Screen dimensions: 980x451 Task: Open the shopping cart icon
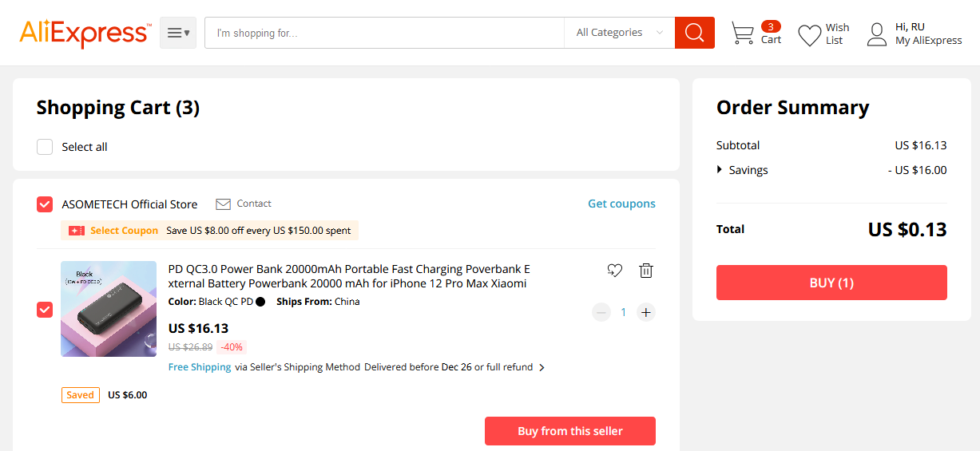(742, 34)
